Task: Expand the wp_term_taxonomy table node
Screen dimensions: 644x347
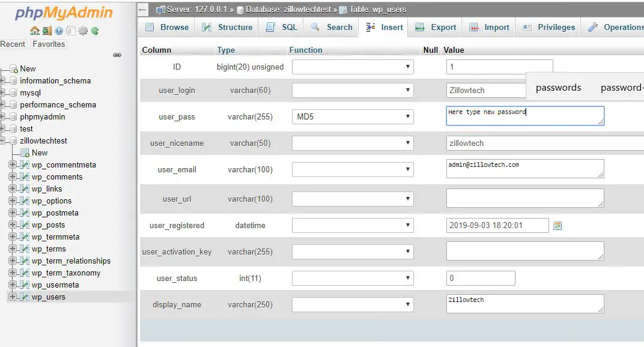Action: [13, 273]
